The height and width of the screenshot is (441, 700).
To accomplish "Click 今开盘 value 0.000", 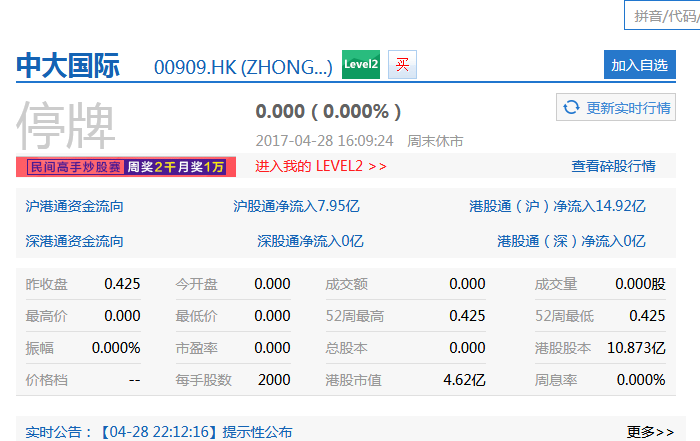I will click(x=272, y=284).
